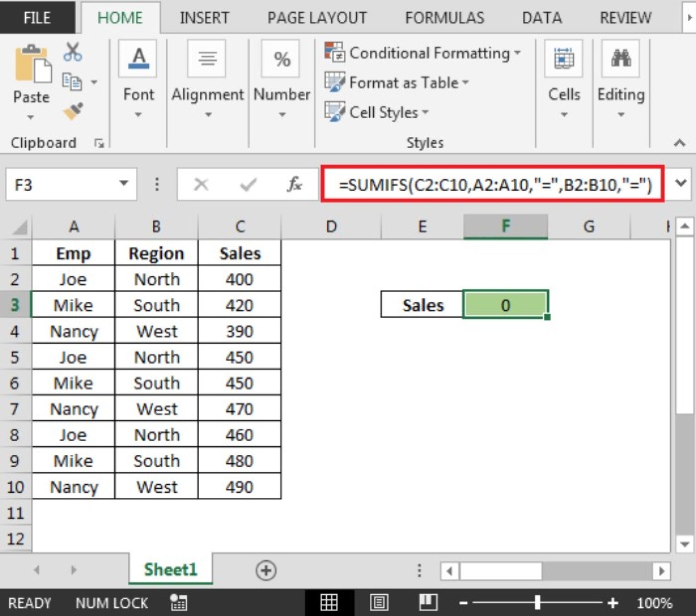The width and height of the screenshot is (696, 616).
Task: Collapse the ribbon with the chevron
Action: pyautogui.click(x=680, y=142)
